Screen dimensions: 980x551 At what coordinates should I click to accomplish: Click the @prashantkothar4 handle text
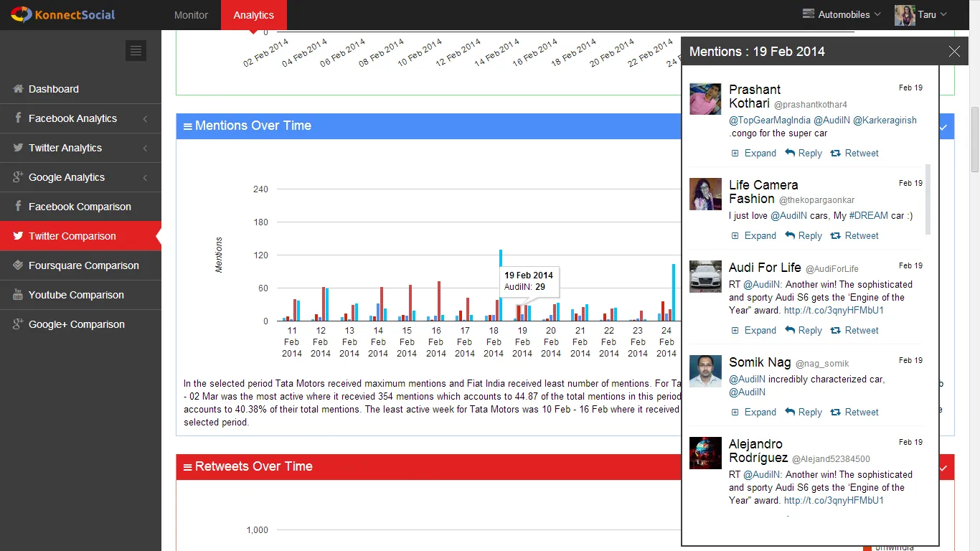811,105
